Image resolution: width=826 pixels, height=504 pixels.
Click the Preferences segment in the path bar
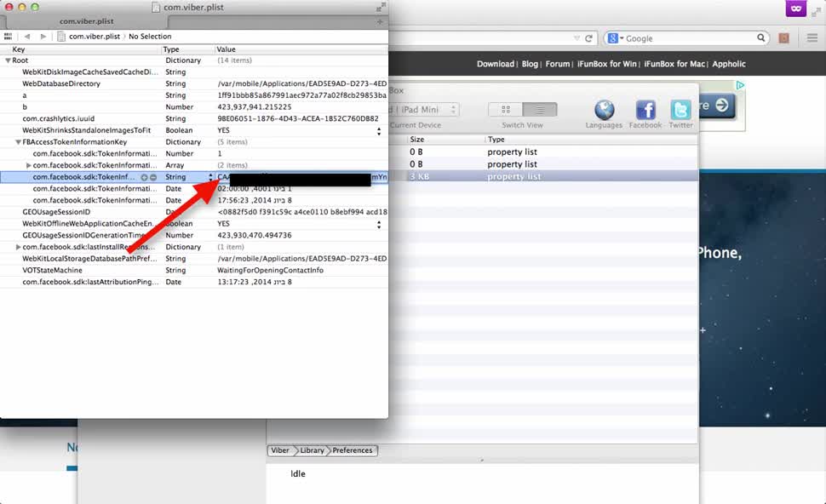click(x=352, y=451)
